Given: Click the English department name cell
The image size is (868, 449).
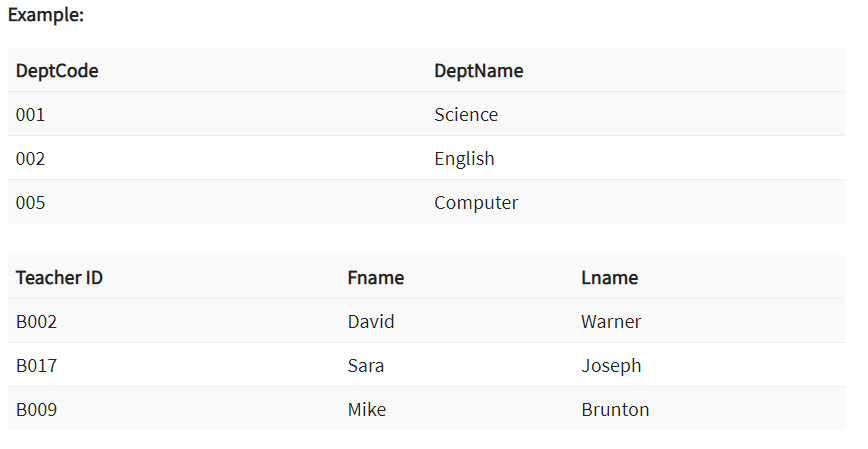Looking at the screenshot, I should coord(464,159).
